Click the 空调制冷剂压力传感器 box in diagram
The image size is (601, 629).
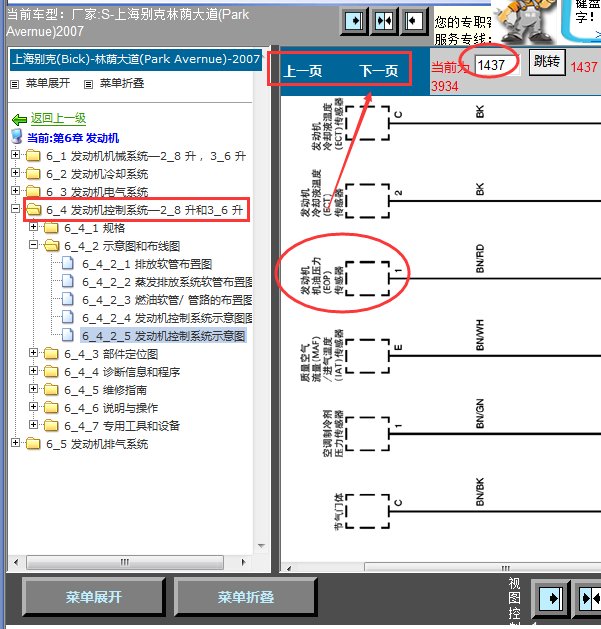pos(368,434)
